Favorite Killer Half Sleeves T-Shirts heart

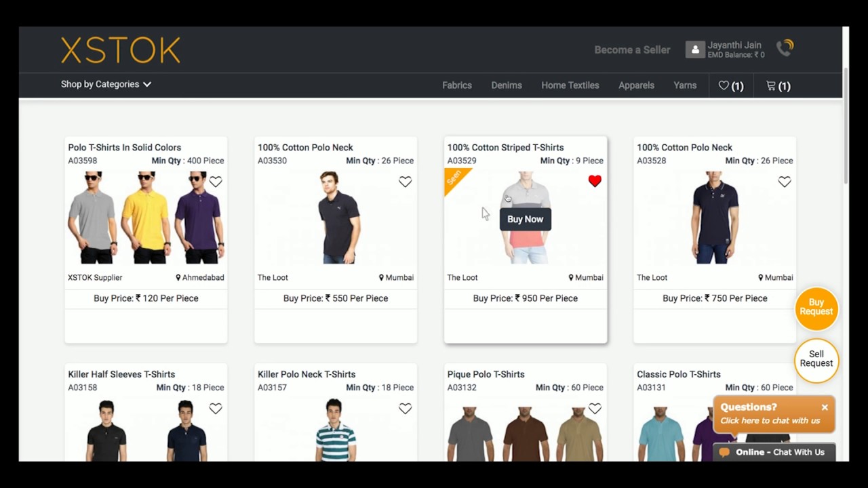(216, 409)
